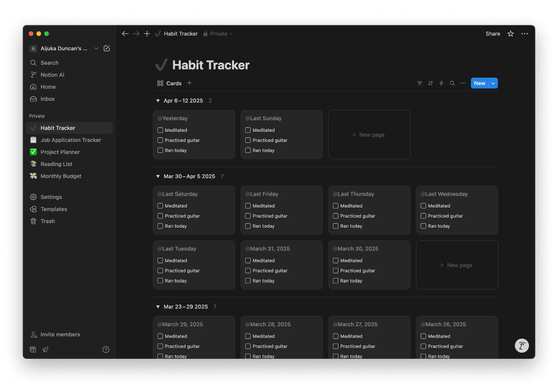Open the Notion AI floating button
The height and width of the screenshot is (392, 556).
pyautogui.click(x=522, y=345)
